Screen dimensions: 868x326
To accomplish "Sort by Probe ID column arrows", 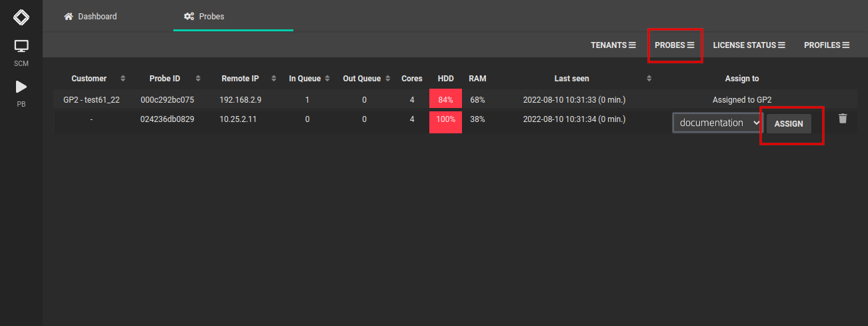I will [198, 79].
